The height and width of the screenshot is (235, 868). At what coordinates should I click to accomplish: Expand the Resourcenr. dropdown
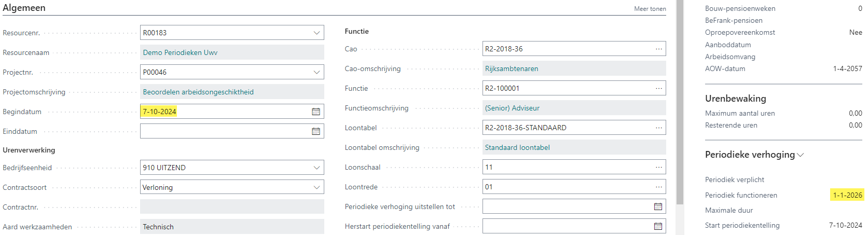point(316,33)
